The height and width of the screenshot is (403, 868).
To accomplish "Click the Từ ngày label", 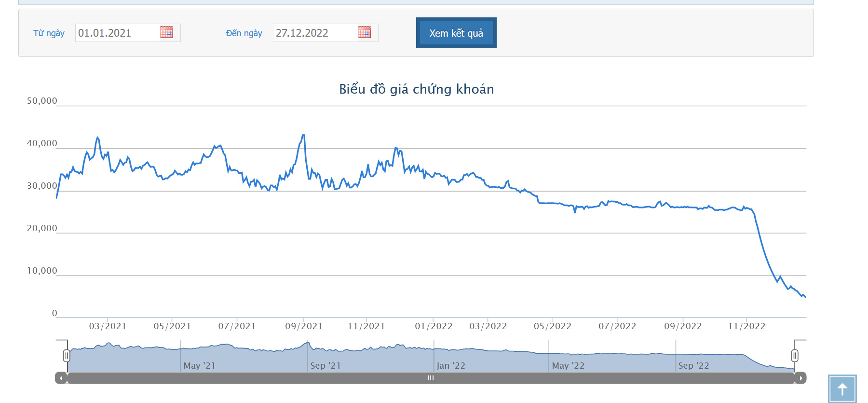I will pyautogui.click(x=49, y=33).
